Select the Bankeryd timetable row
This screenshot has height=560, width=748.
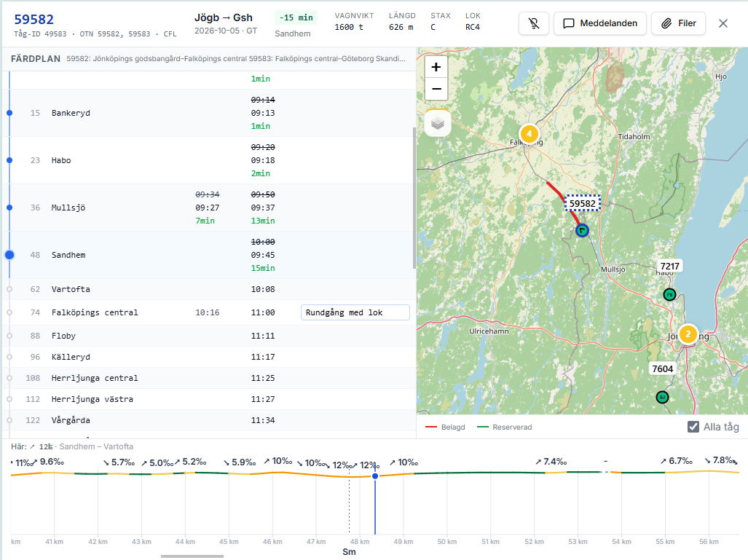[209, 113]
